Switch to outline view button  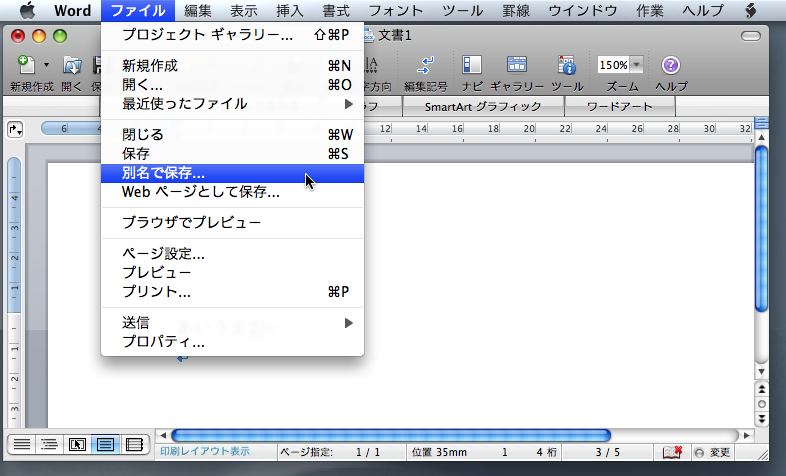pos(48,444)
